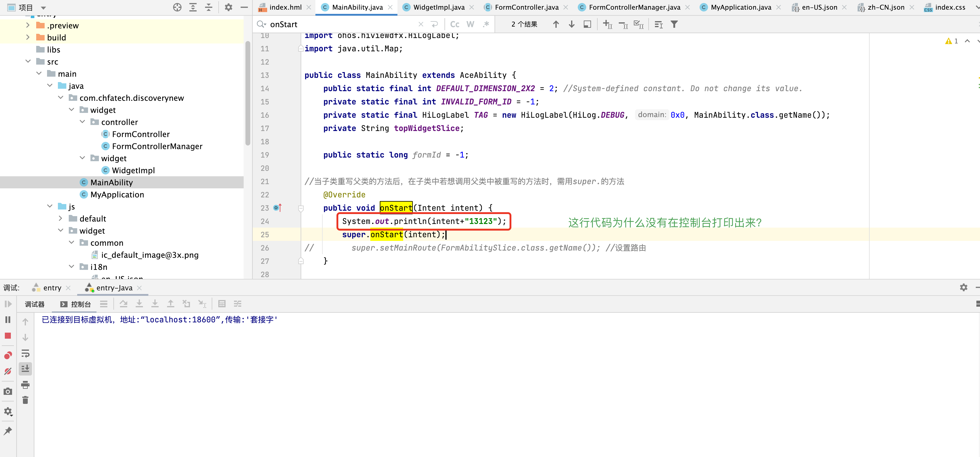Viewport: 980px width, 457px height.
Task: Click step into icon in debug toolbar
Action: click(x=139, y=304)
